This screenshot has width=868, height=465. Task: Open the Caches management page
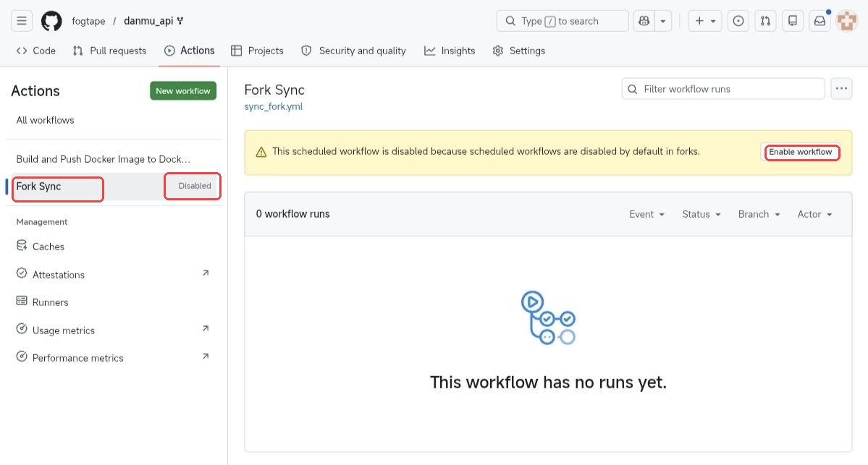[48, 246]
